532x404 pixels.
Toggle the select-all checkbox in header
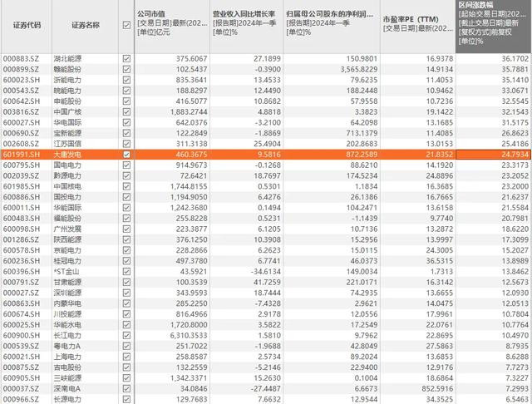[126, 25]
